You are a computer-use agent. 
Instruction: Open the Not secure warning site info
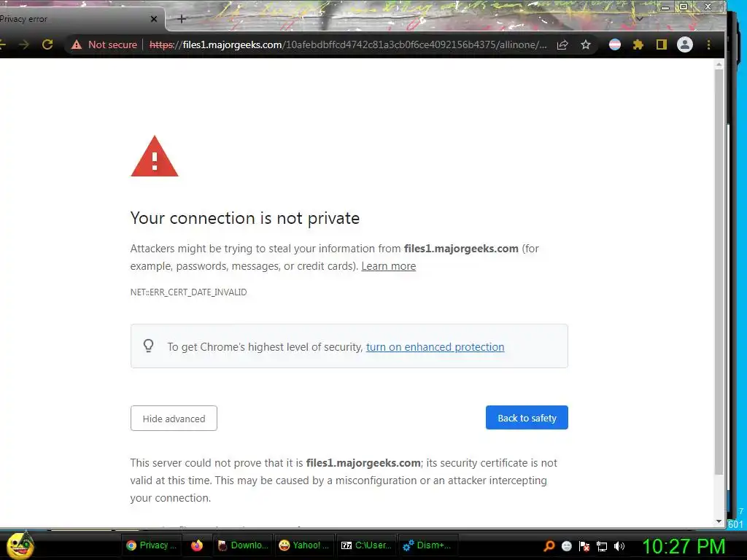pos(104,44)
